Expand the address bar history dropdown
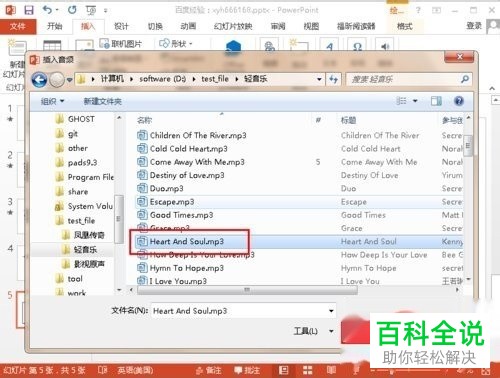This screenshot has height=378, width=500. click(319, 79)
